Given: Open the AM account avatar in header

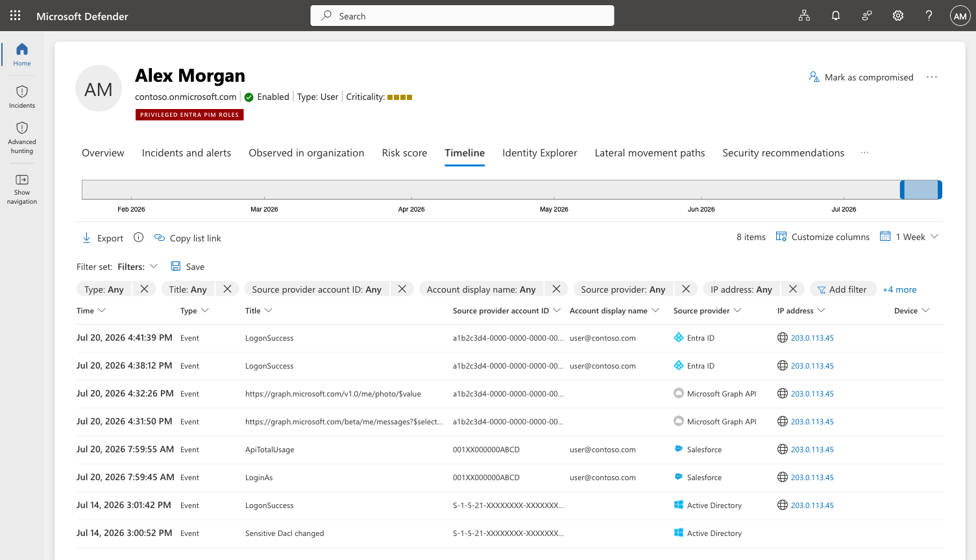Looking at the screenshot, I should pyautogui.click(x=960, y=16).
